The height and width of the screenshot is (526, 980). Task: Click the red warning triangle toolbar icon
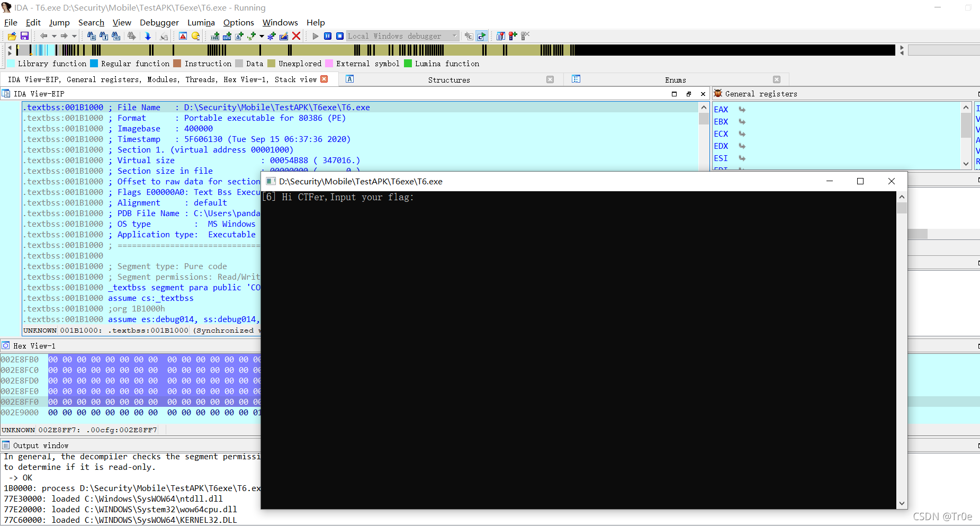pyautogui.click(x=183, y=36)
